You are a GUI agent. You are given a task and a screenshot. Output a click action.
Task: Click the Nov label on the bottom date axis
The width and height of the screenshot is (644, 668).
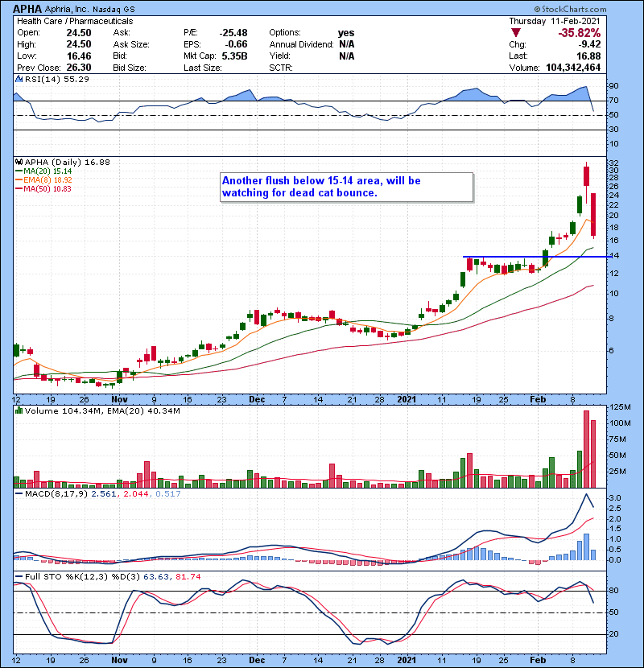point(119,660)
